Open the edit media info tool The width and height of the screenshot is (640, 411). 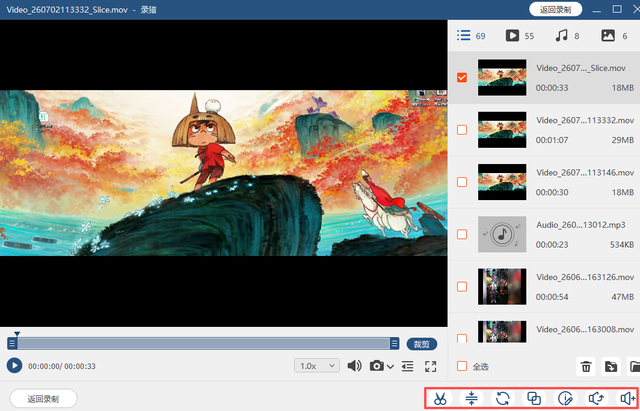[x=565, y=398]
